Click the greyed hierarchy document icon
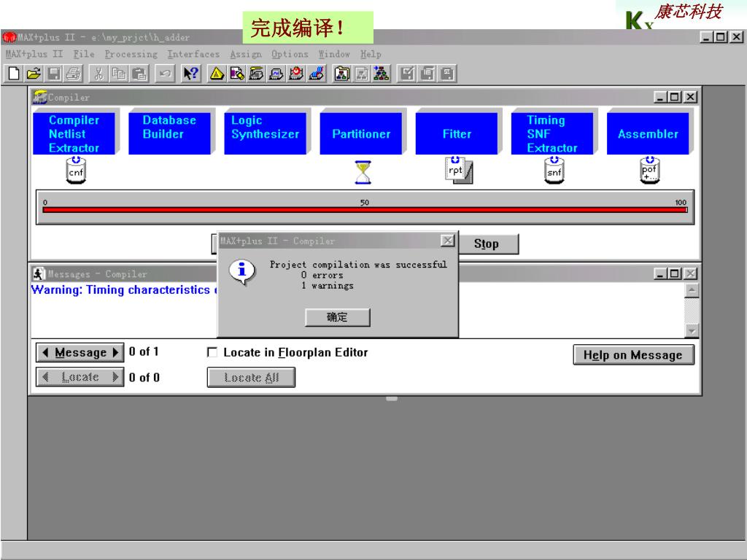 point(362,74)
